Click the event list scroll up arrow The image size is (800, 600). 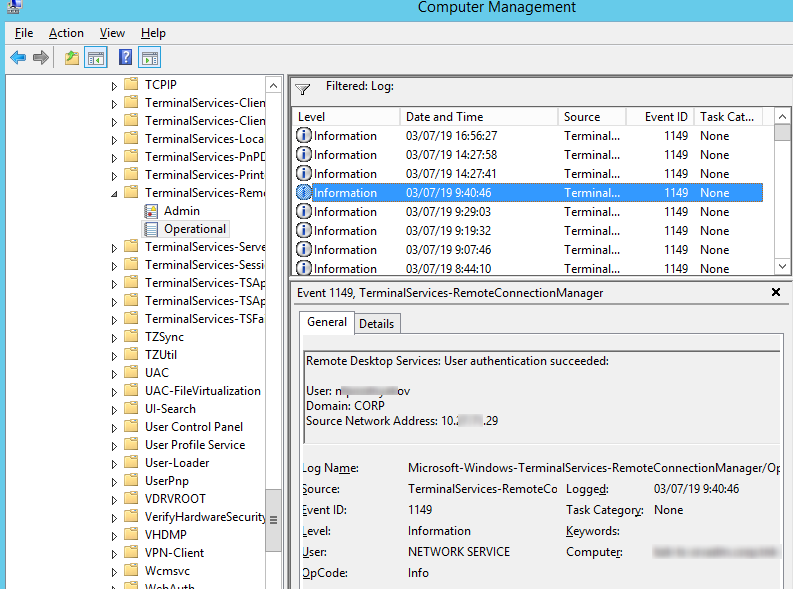(x=782, y=117)
